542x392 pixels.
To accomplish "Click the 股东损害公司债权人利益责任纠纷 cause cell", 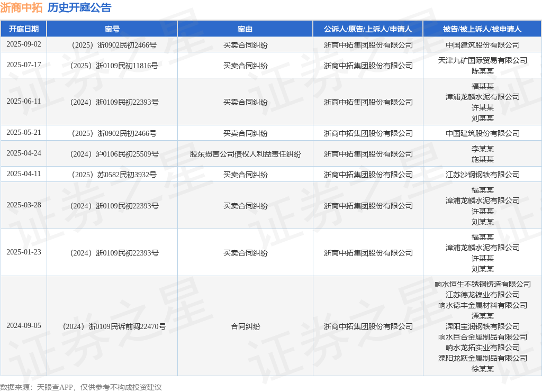I will click(x=245, y=154).
